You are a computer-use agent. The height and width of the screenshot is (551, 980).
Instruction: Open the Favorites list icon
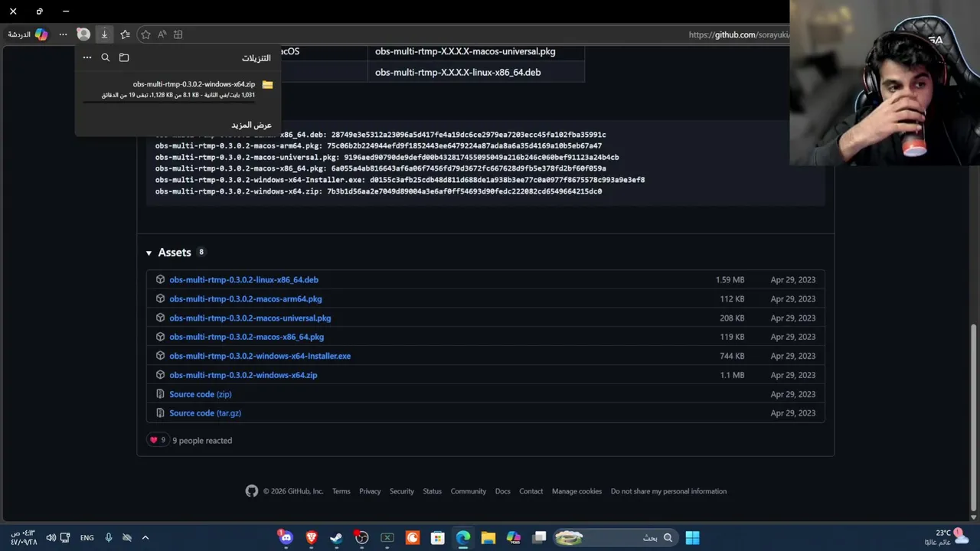(x=125, y=34)
